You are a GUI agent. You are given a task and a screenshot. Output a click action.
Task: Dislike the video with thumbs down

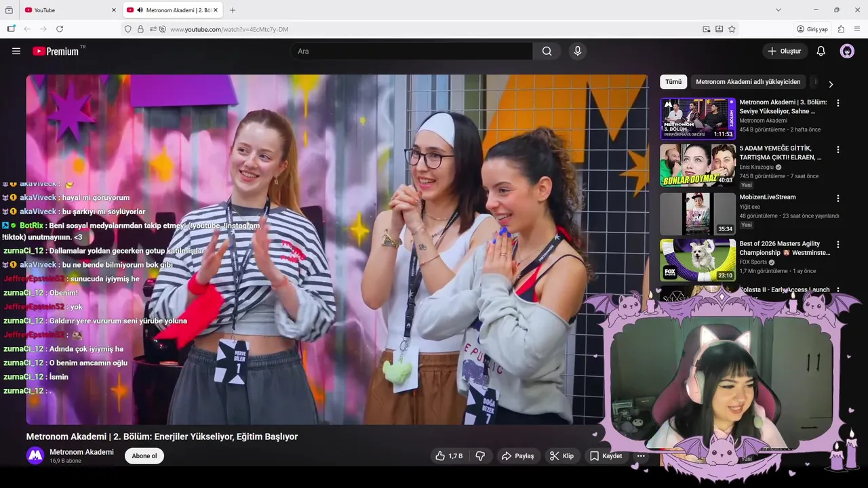click(x=480, y=456)
